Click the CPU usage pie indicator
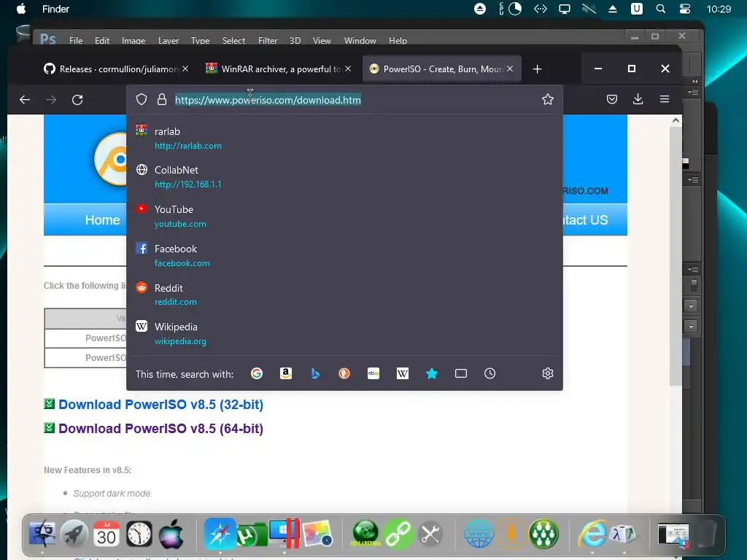 click(x=515, y=9)
